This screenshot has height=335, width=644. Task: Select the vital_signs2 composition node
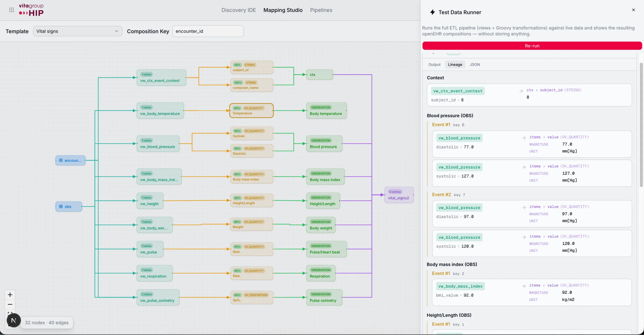coord(399,195)
